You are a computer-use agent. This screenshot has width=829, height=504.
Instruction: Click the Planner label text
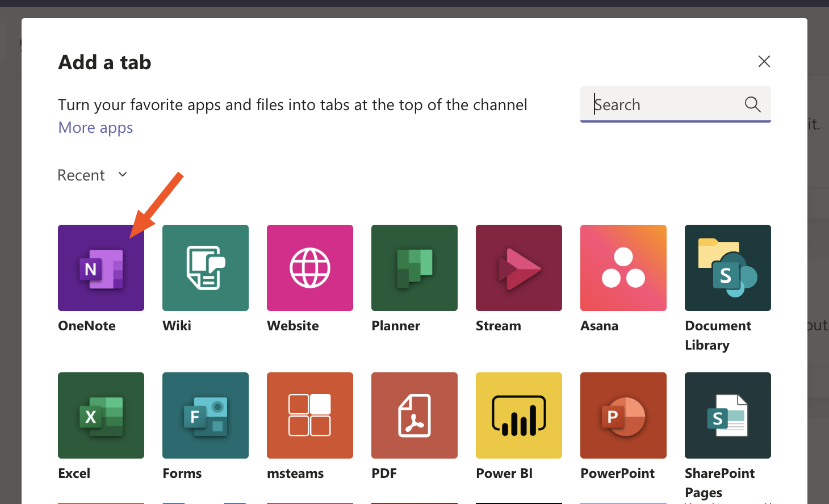(x=396, y=326)
